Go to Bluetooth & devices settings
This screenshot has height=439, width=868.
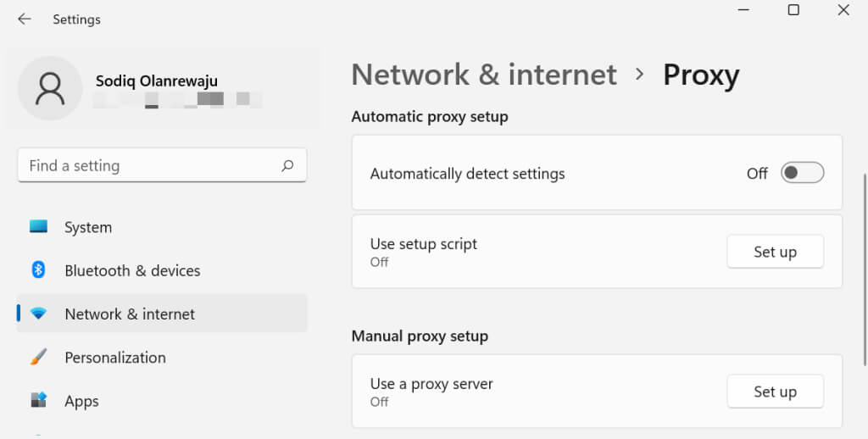(x=132, y=270)
